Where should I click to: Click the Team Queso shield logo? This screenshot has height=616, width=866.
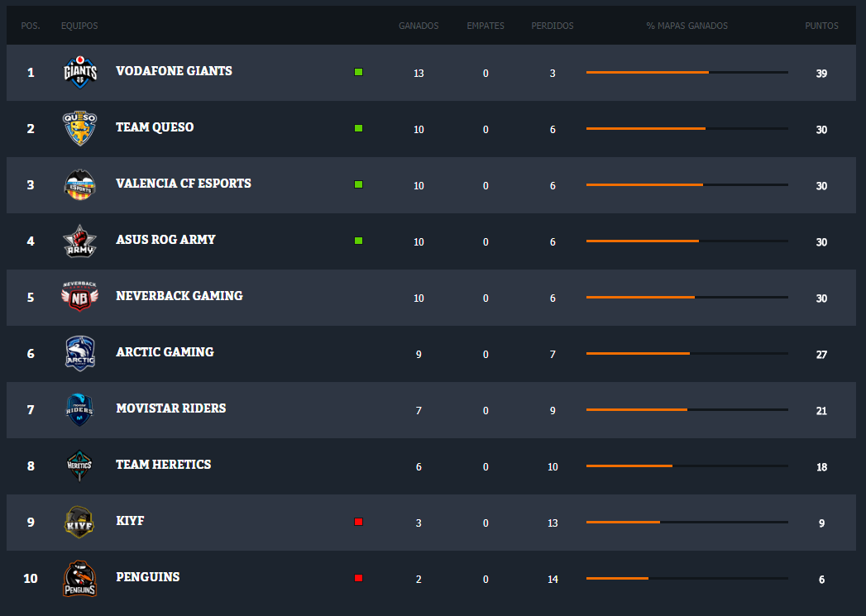[80, 129]
